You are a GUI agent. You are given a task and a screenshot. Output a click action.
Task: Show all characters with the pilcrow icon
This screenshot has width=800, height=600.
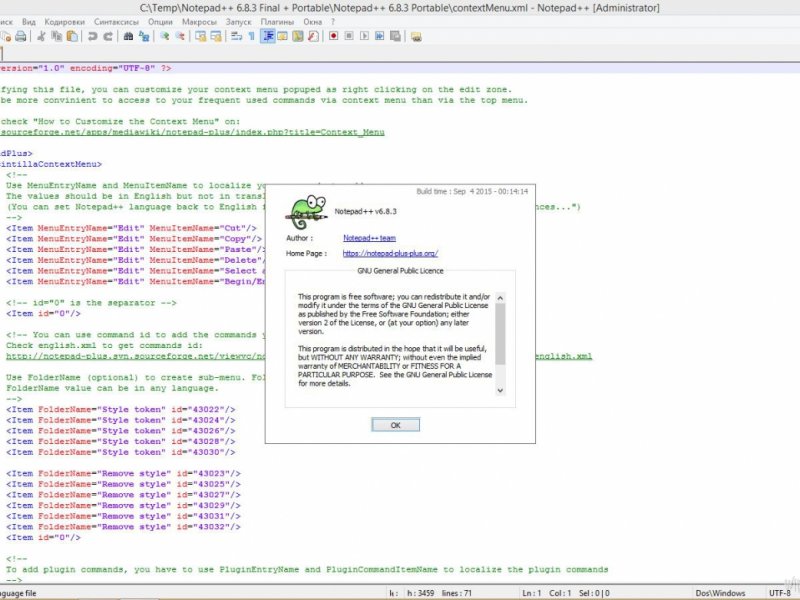pyautogui.click(x=252, y=36)
